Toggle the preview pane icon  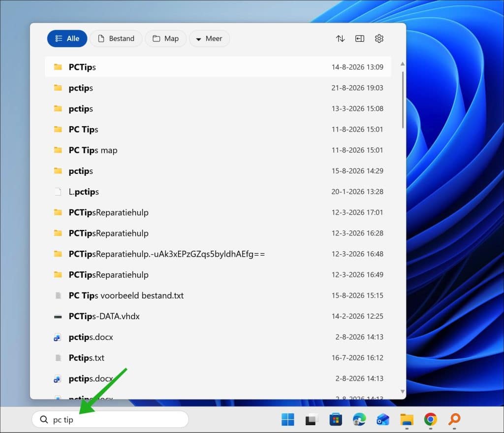pos(360,38)
